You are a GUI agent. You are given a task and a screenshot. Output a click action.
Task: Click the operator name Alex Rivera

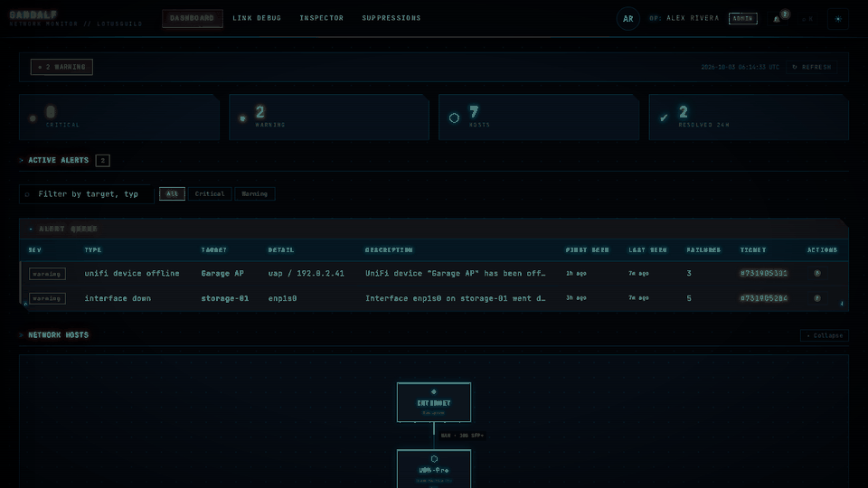tap(693, 18)
